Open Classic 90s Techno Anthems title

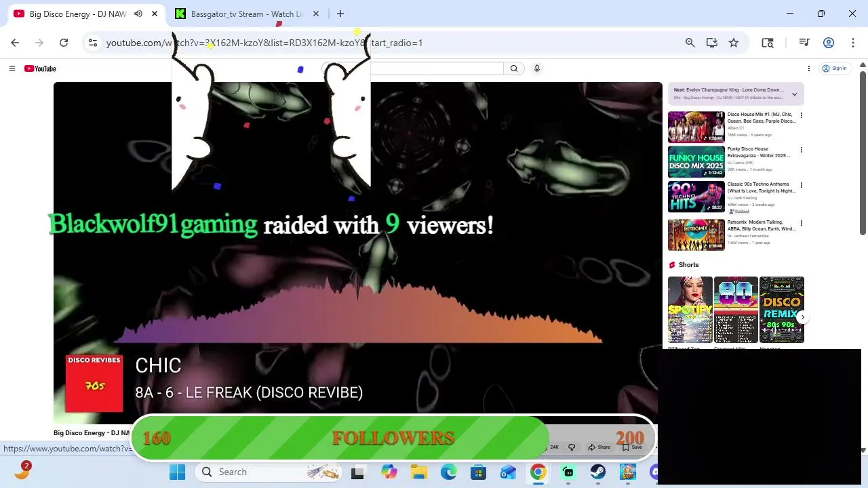(x=761, y=188)
